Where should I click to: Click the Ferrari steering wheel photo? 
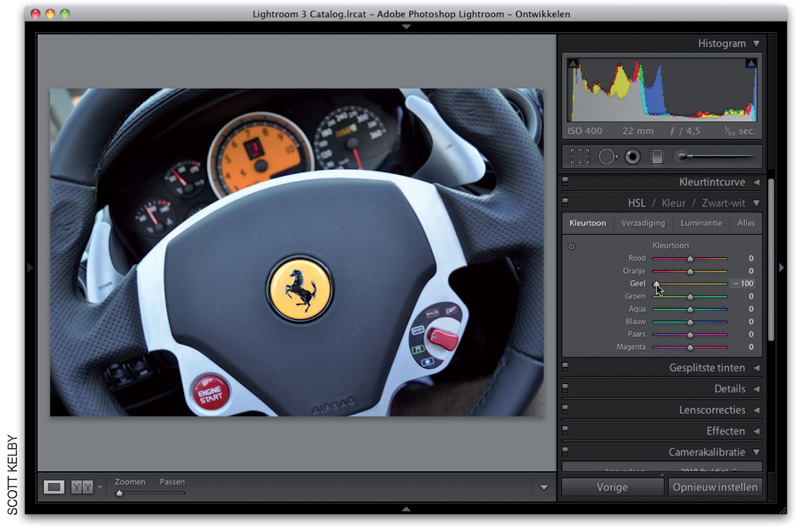[296, 252]
